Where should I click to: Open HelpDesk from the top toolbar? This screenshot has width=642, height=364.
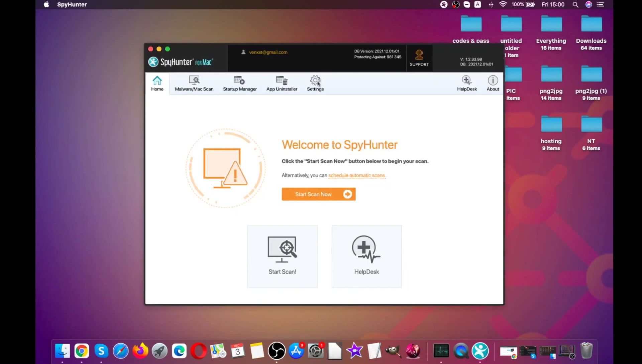click(467, 83)
